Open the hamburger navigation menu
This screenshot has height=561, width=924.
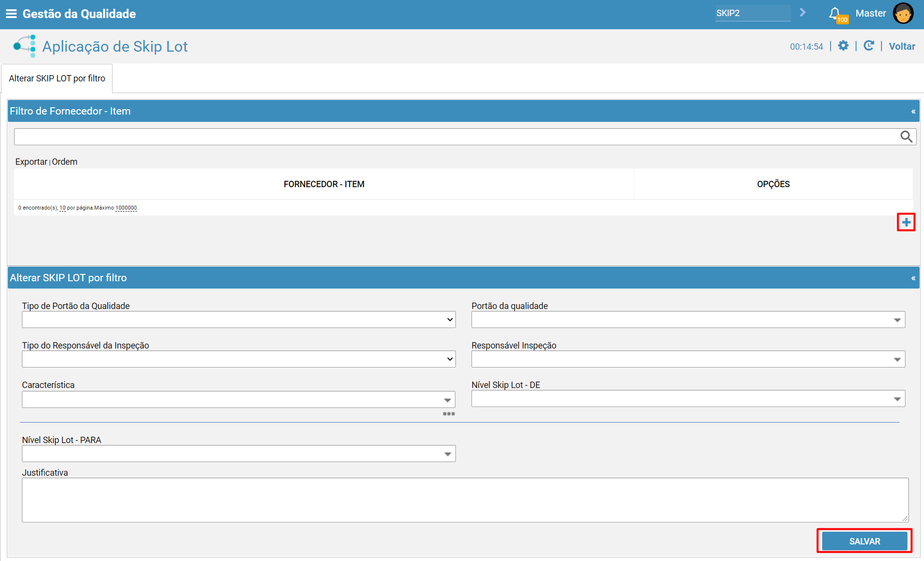(x=11, y=14)
